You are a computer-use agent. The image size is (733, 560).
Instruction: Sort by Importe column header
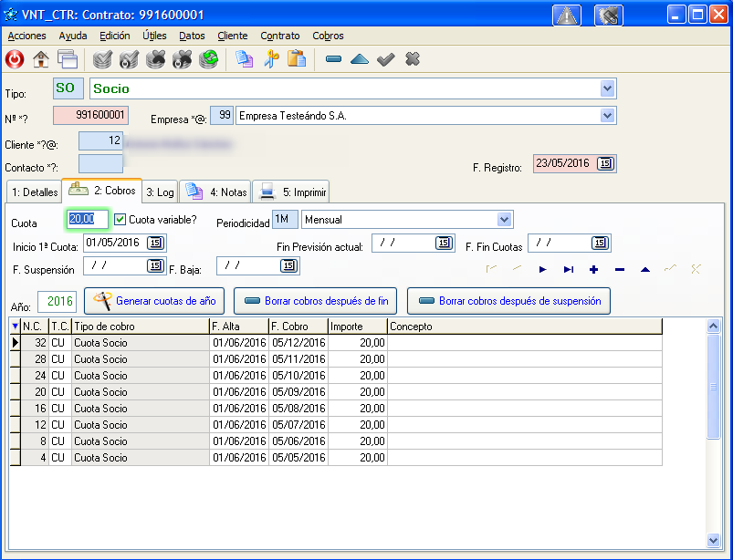point(358,327)
